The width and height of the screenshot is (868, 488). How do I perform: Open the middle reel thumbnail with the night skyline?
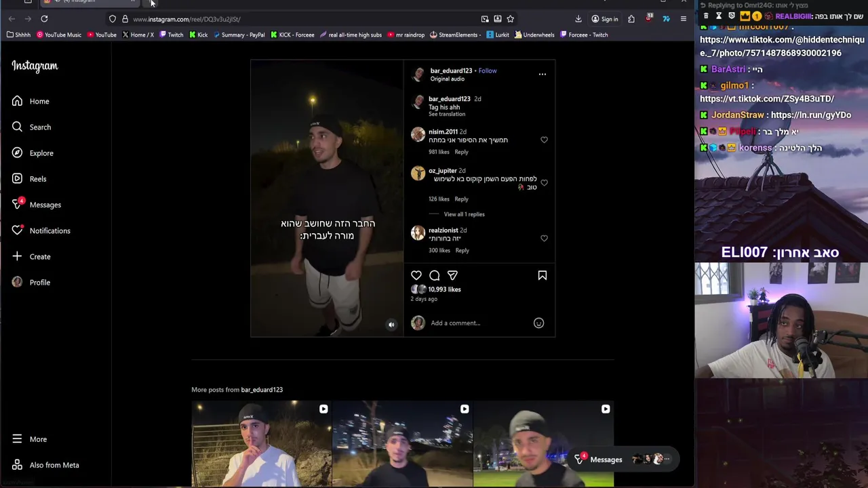click(402, 443)
